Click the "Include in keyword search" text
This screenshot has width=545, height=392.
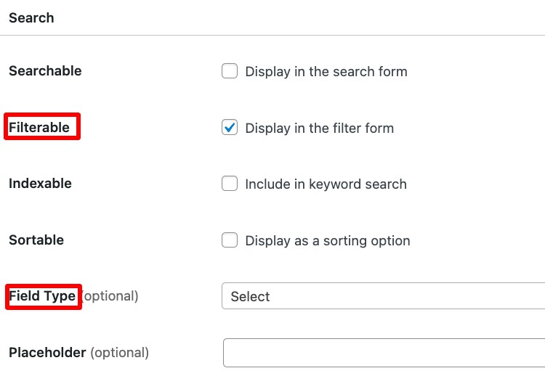[x=326, y=184]
